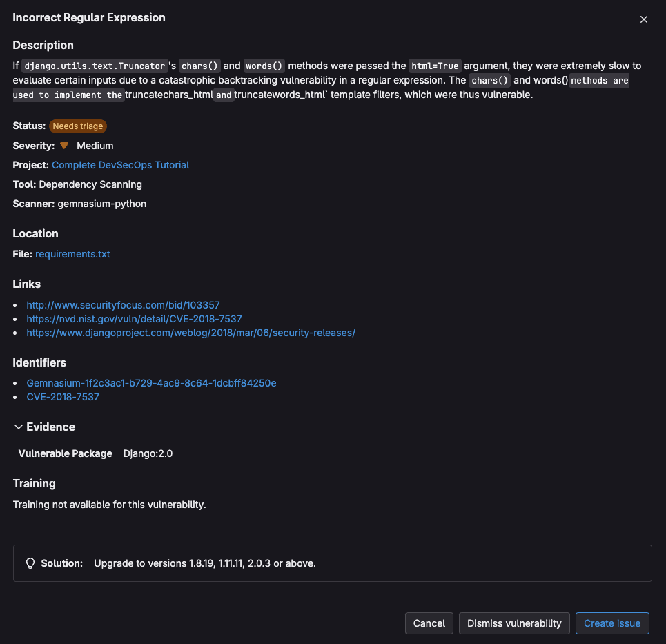Close the vulnerability details dialog
The width and height of the screenshot is (666, 644).
pyautogui.click(x=643, y=19)
